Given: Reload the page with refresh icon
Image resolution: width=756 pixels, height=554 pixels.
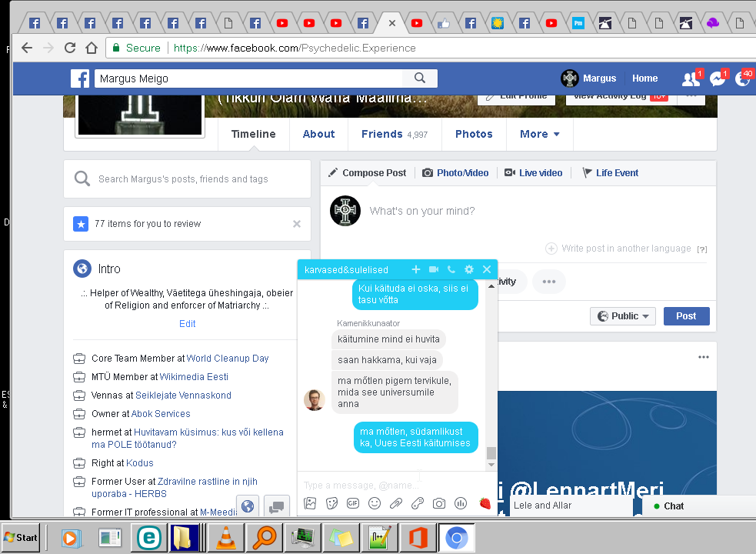Looking at the screenshot, I should point(70,48).
